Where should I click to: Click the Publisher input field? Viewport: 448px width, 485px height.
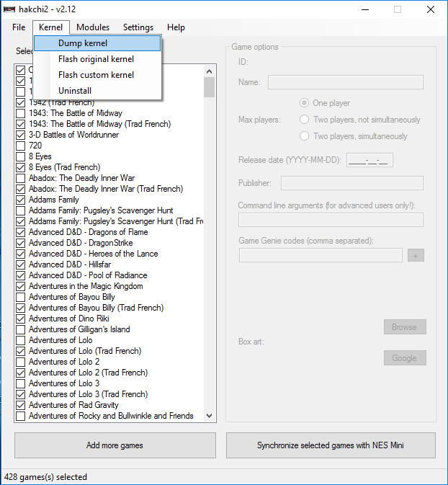(x=351, y=183)
